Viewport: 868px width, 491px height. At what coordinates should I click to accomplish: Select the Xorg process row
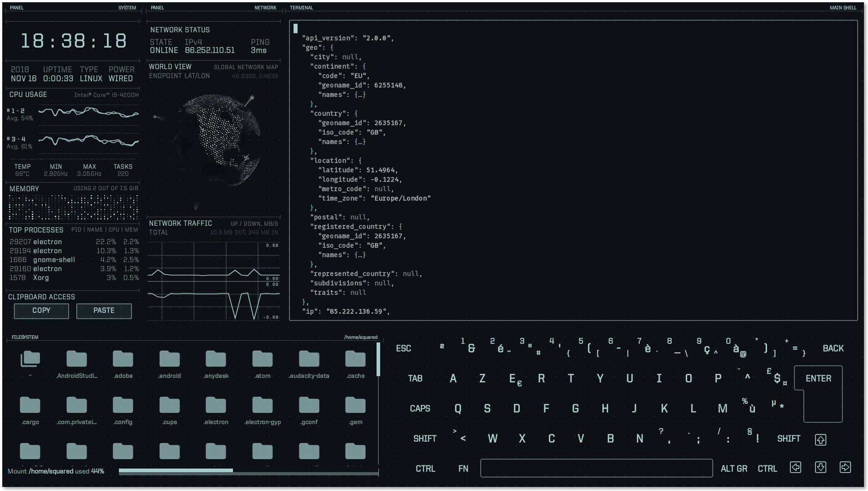pos(74,278)
